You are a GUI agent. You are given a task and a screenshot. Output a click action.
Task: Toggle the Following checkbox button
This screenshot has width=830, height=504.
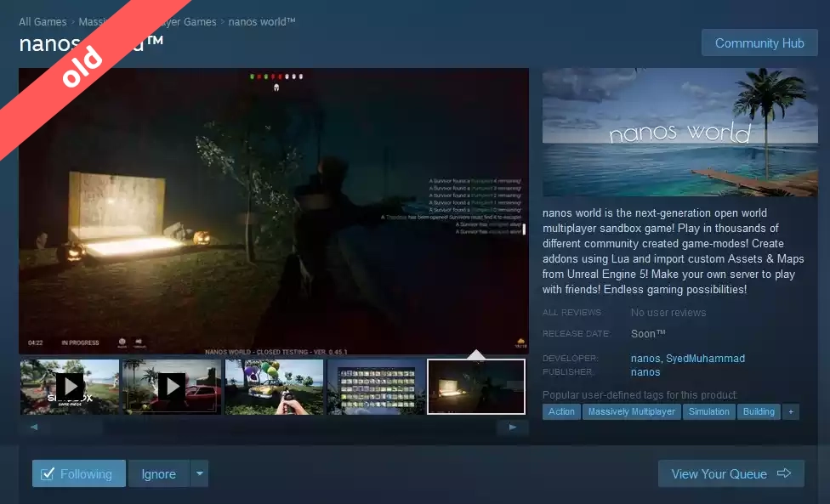(79, 473)
